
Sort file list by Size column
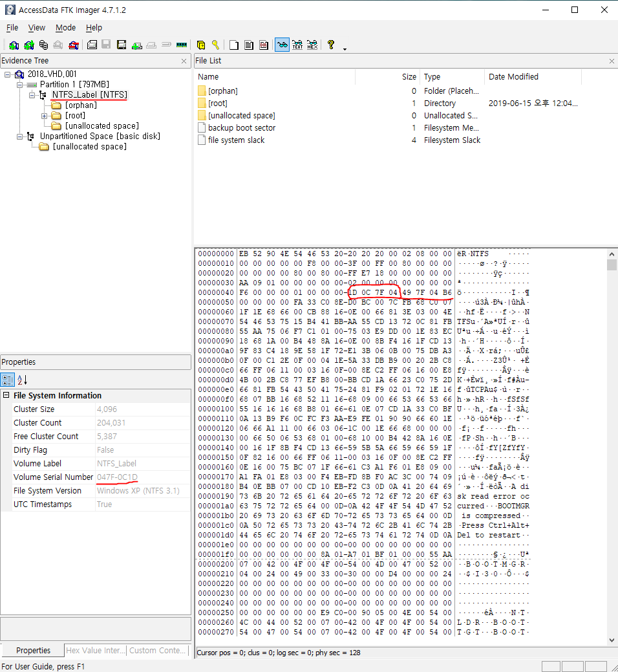[x=388, y=77]
